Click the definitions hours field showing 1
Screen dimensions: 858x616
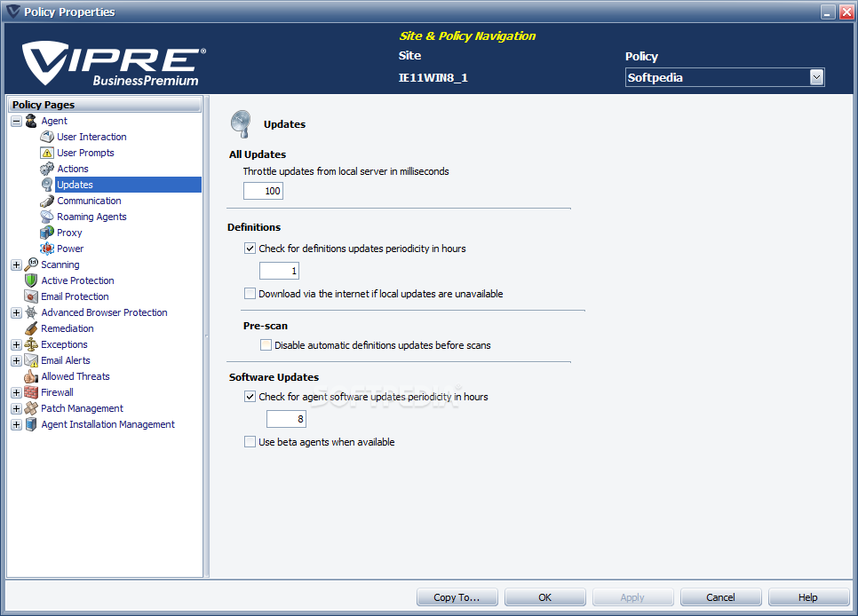[x=279, y=271]
